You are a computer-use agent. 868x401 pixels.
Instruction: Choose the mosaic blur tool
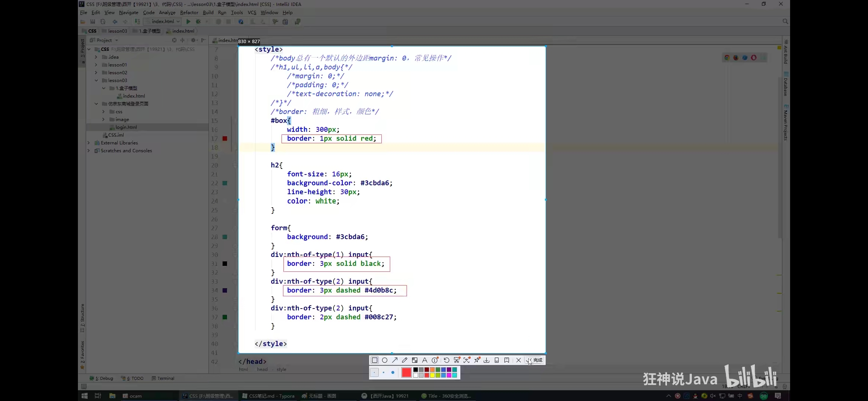coord(415,360)
